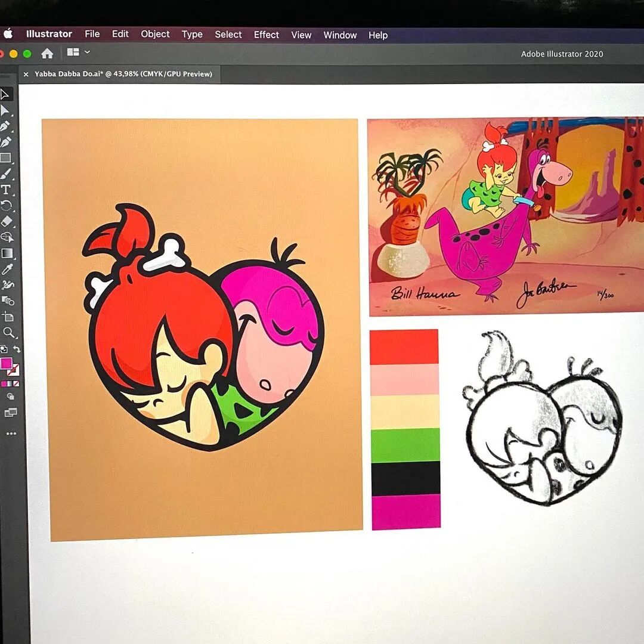Image resolution: width=644 pixels, height=644 pixels.
Task: Open the File menu
Action: coord(92,33)
